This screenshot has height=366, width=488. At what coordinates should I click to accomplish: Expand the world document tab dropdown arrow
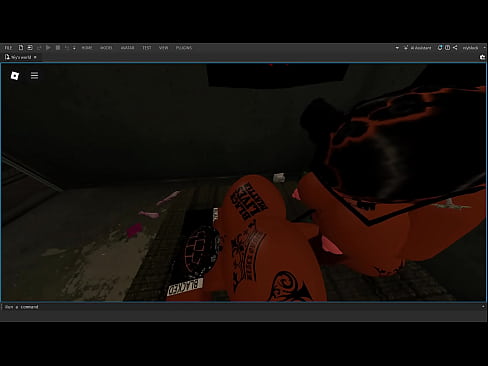pyautogui.click(x=35, y=57)
